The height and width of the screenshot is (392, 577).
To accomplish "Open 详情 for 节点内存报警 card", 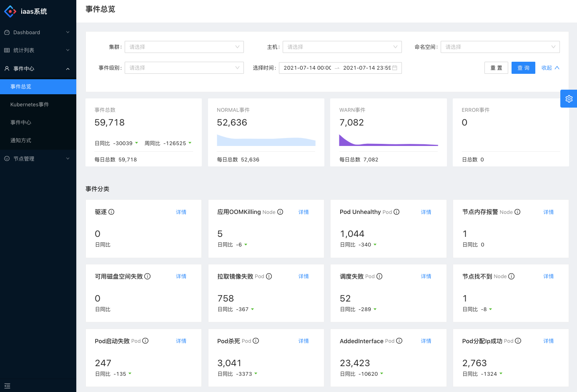I will (549, 212).
